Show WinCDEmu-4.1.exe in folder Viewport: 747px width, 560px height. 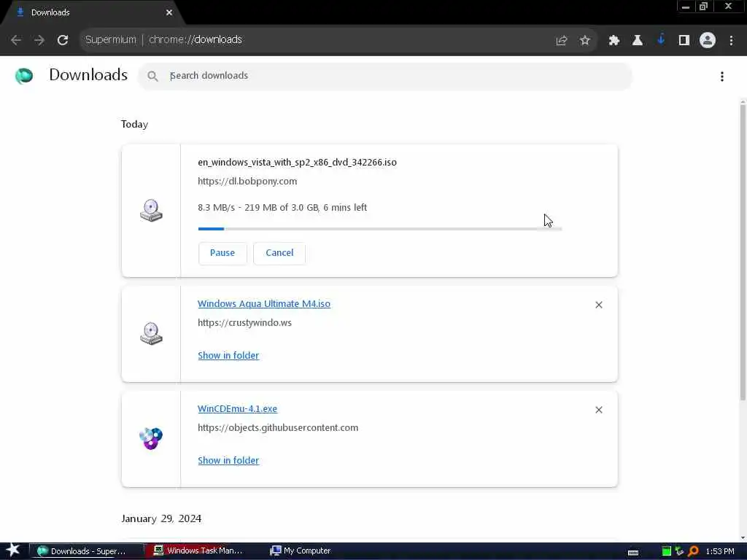(x=228, y=461)
